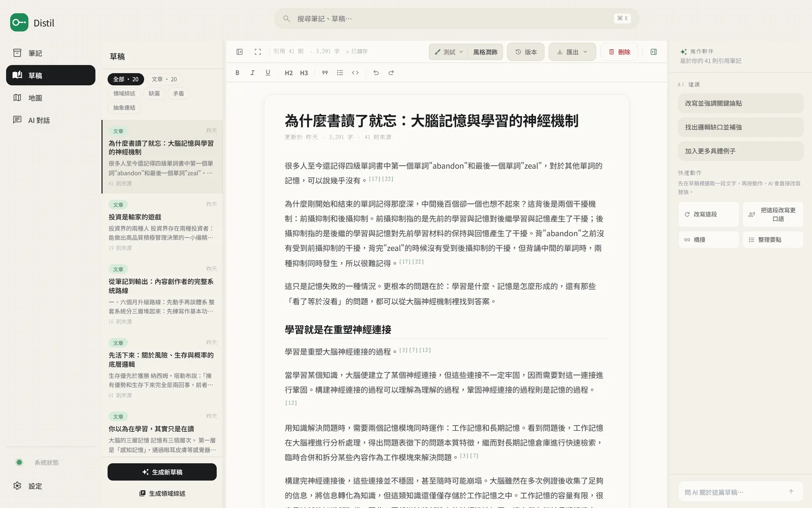Screen dimensions: 812x508
Task: Open the AI 對話 chat section
Action: point(51,120)
